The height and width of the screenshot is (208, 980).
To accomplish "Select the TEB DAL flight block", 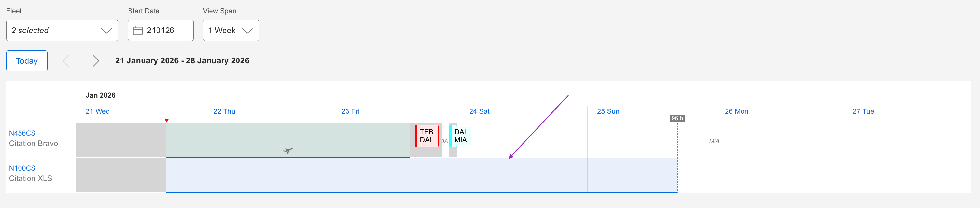I will tap(427, 136).
